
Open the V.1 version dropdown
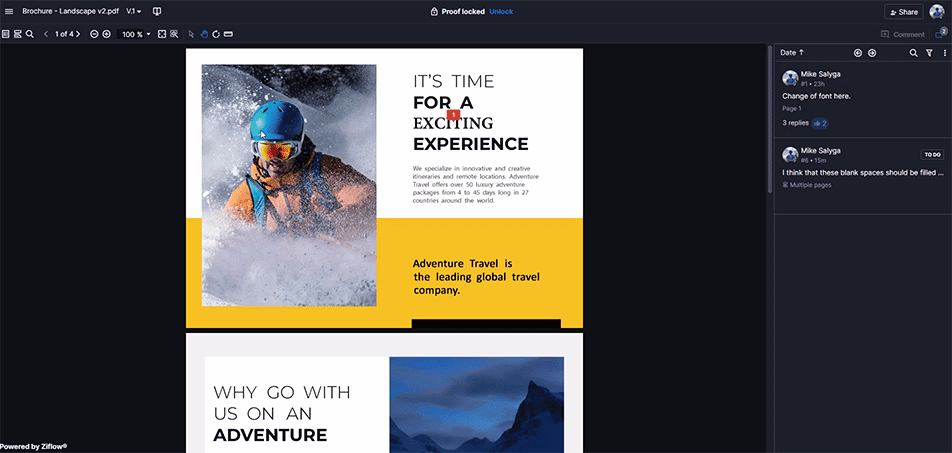click(134, 12)
